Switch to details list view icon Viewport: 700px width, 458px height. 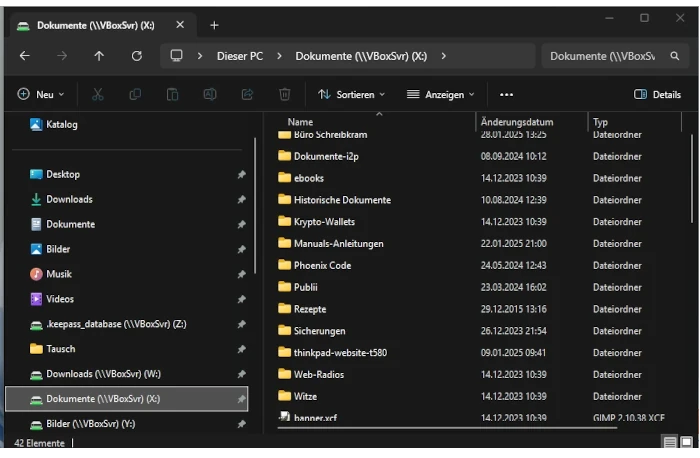[670, 442]
